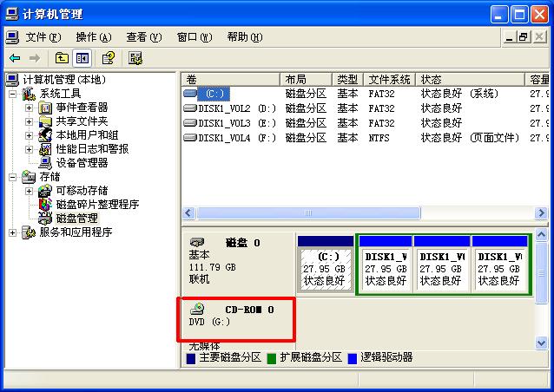Click the 可移动存储 icon

tap(45, 191)
